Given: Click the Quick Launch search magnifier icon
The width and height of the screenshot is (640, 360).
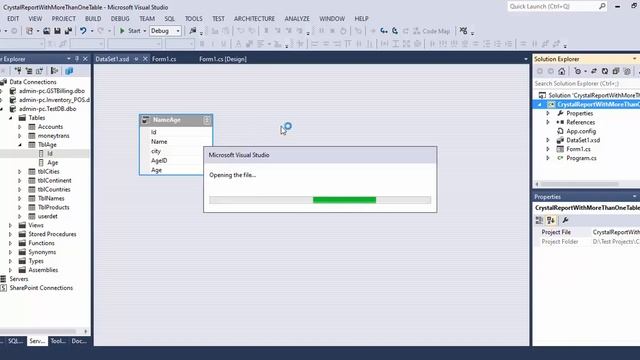Looking at the screenshot, I should pyautogui.click(x=602, y=6).
